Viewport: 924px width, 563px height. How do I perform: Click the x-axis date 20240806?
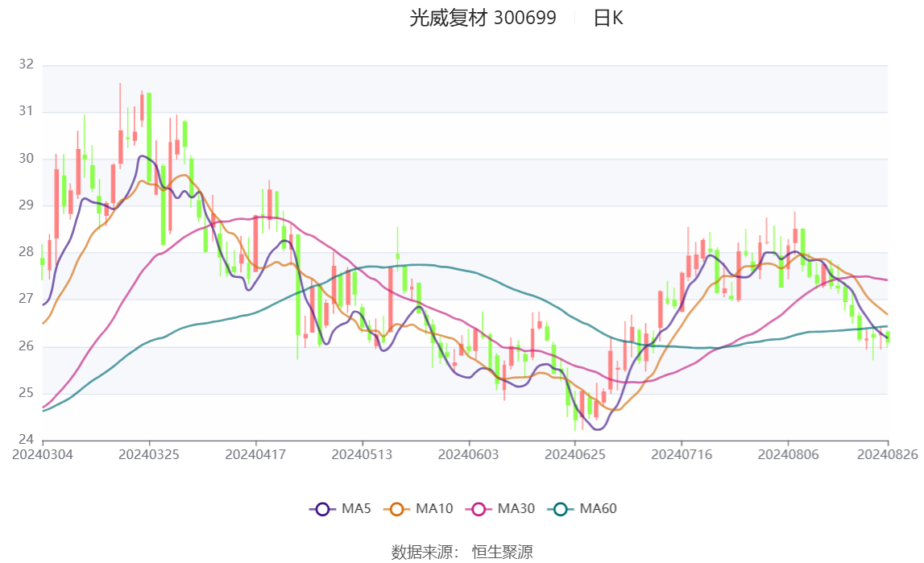789,454
